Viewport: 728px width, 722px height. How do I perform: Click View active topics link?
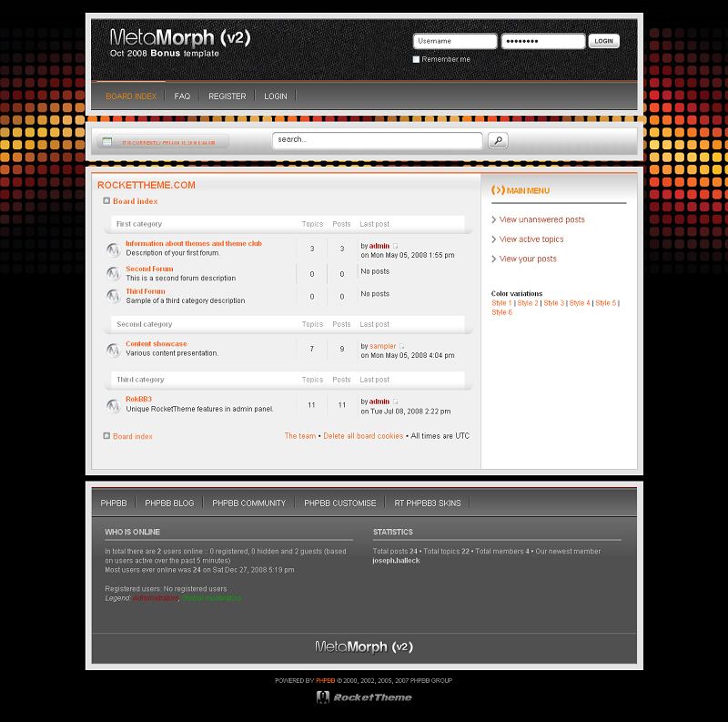pos(531,239)
